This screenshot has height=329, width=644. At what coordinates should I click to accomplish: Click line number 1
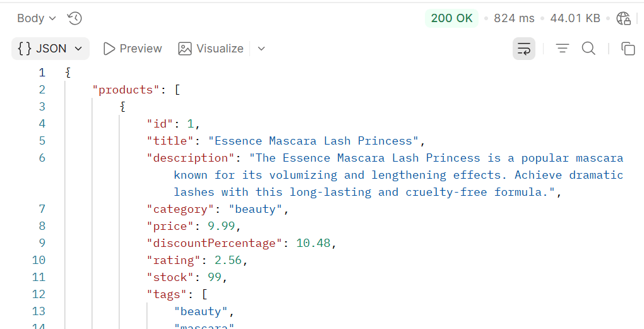(x=42, y=73)
